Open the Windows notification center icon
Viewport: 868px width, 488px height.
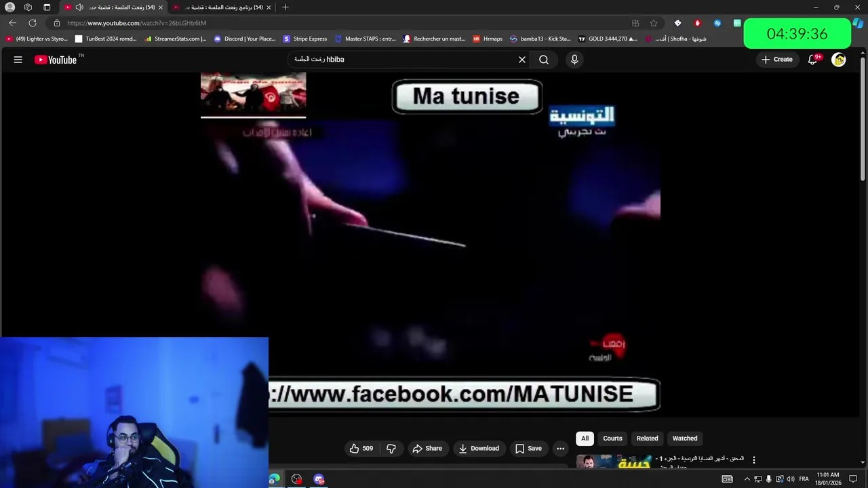coord(853,479)
